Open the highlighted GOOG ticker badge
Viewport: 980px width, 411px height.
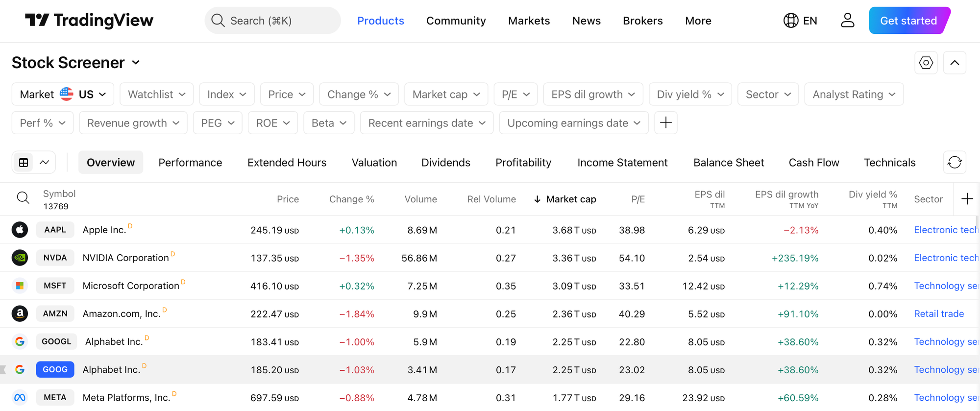coord(55,369)
